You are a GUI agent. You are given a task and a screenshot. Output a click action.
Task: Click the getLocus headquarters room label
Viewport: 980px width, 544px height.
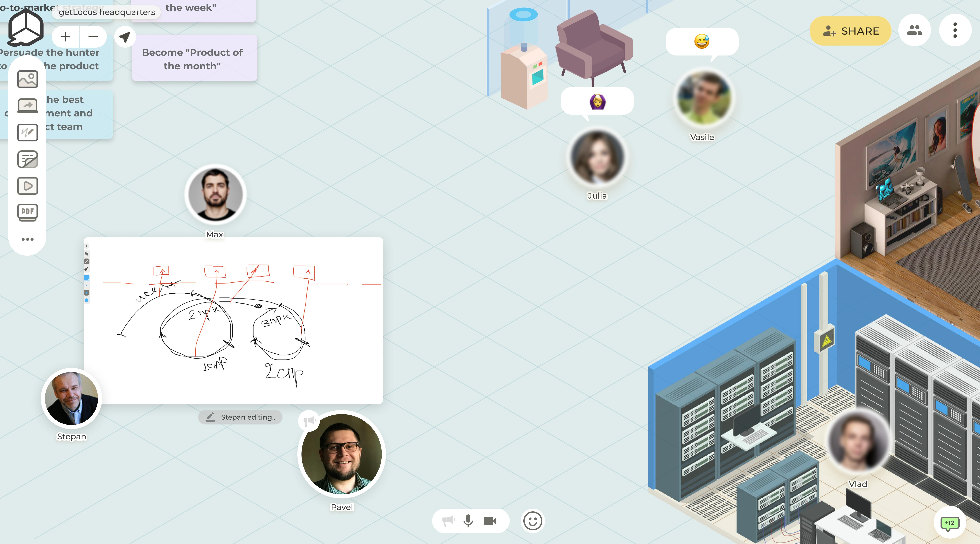coord(107,12)
